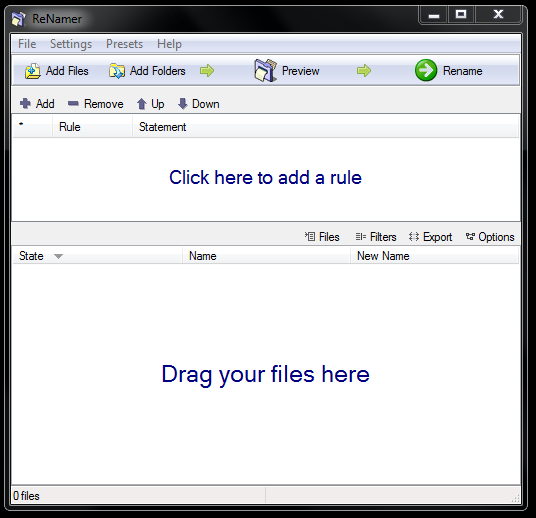
Task: Click the resize grip in status bar
Action: click(x=515, y=498)
